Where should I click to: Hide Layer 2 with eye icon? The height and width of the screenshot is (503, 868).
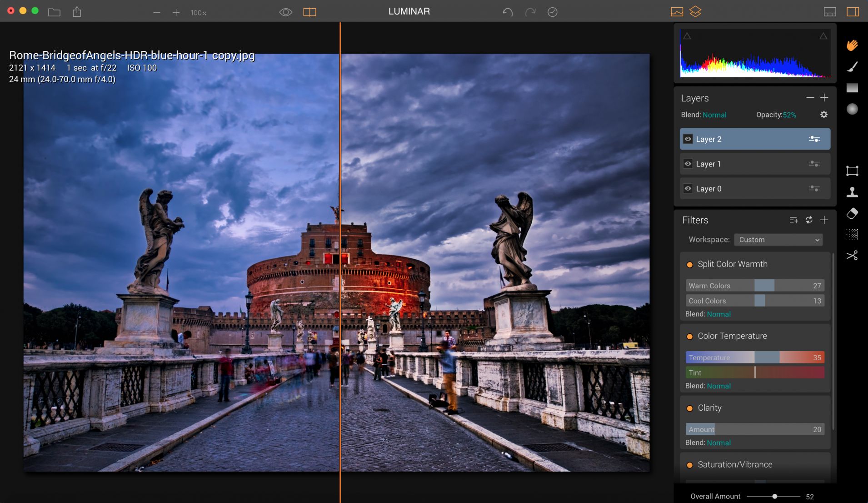tap(688, 139)
